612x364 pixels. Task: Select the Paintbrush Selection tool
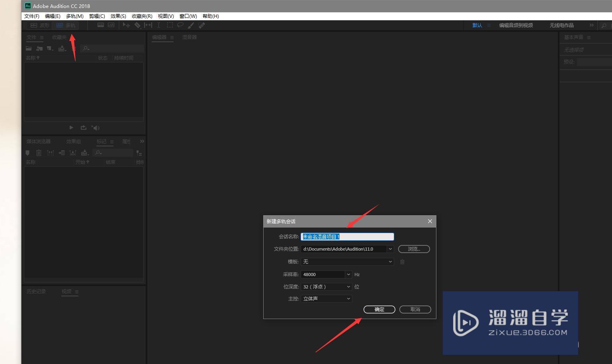point(191,25)
